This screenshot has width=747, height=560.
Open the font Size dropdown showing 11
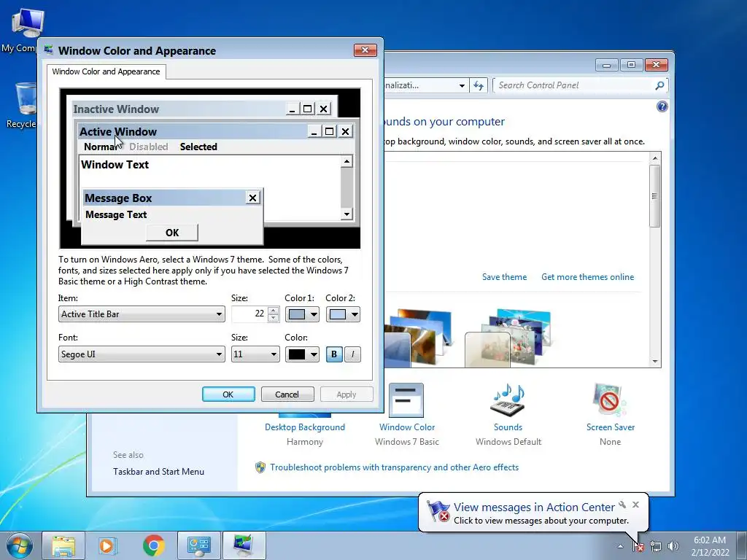pyautogui.click(x=255, y=354)
